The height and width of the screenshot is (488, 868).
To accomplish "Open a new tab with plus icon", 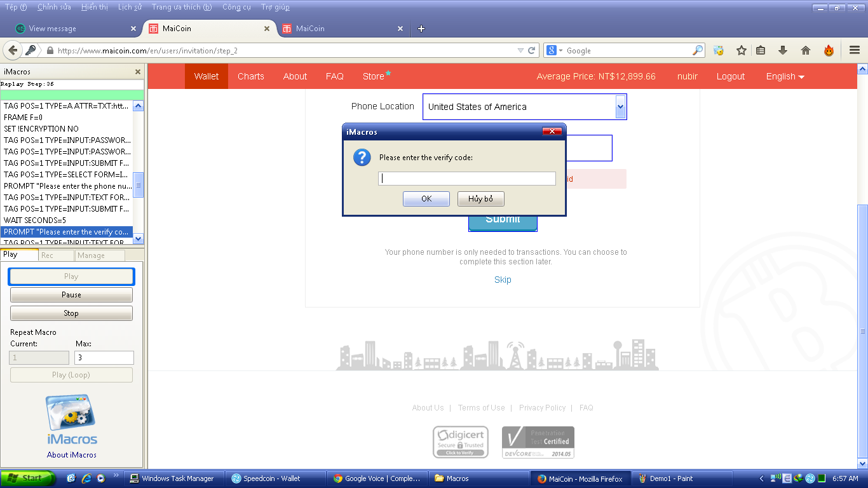I will (x=421, y=29).
